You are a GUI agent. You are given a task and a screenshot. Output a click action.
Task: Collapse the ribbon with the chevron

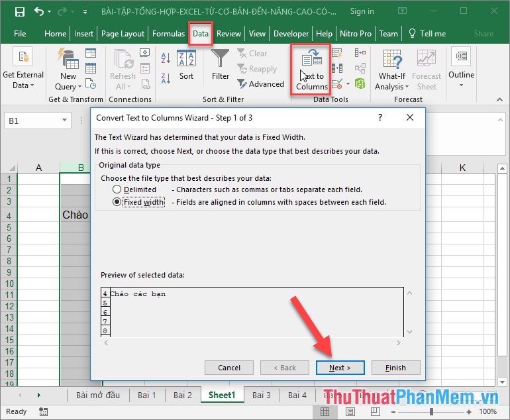click(499, 99)
